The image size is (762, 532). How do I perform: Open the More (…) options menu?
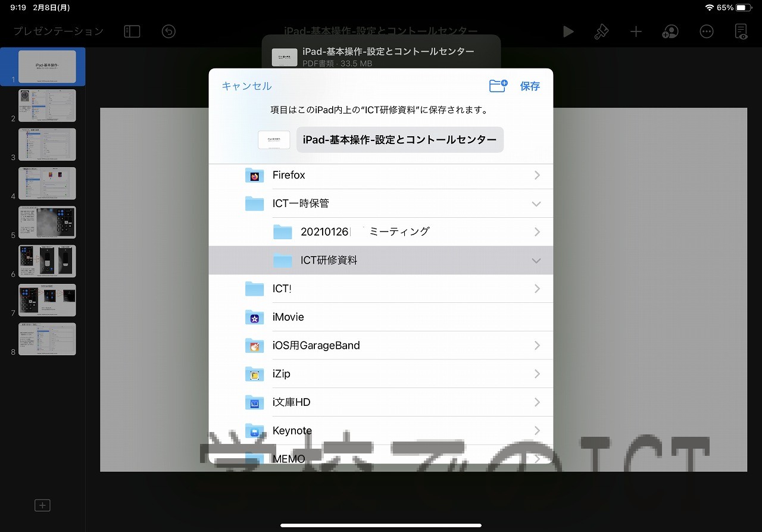(x=707, y=32)
